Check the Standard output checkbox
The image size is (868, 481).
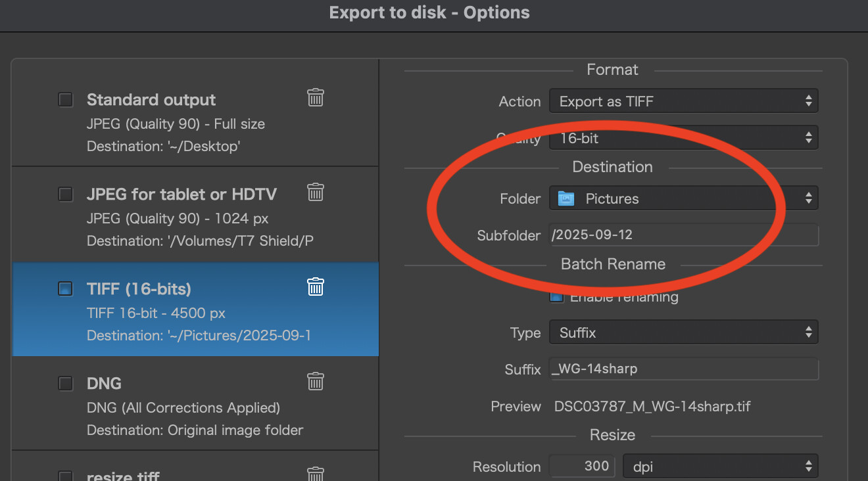[x=66, y=100]
